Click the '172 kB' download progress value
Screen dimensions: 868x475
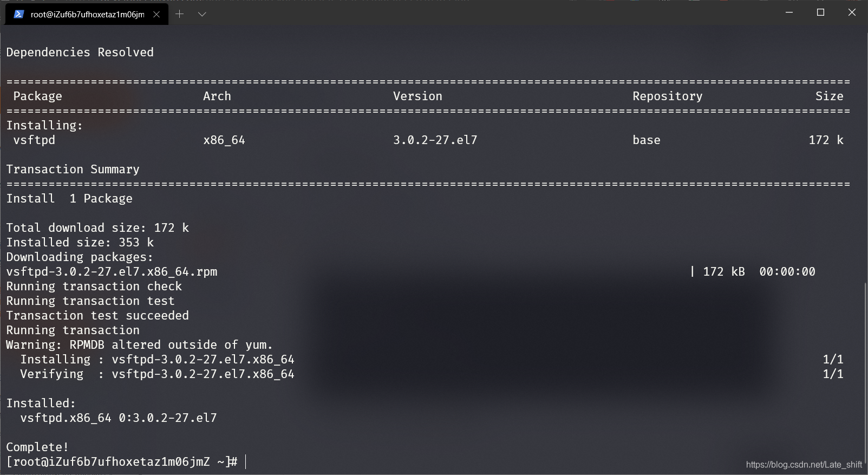pyautogui.click(x=724, y=272)
